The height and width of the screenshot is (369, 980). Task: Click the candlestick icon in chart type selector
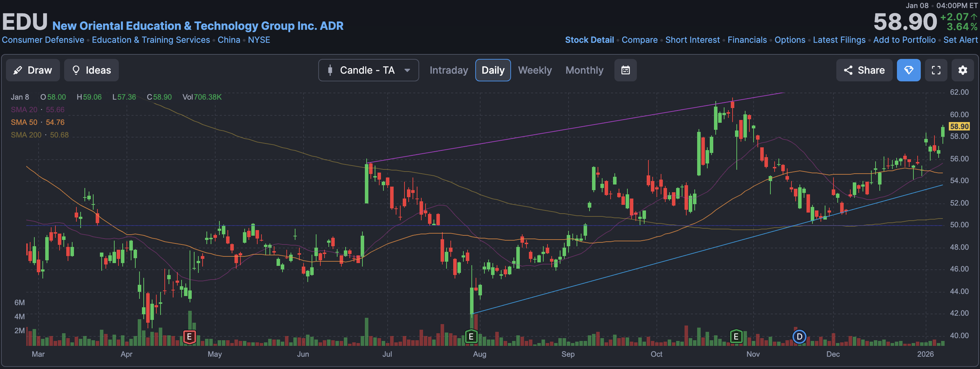tap(330, 70)
